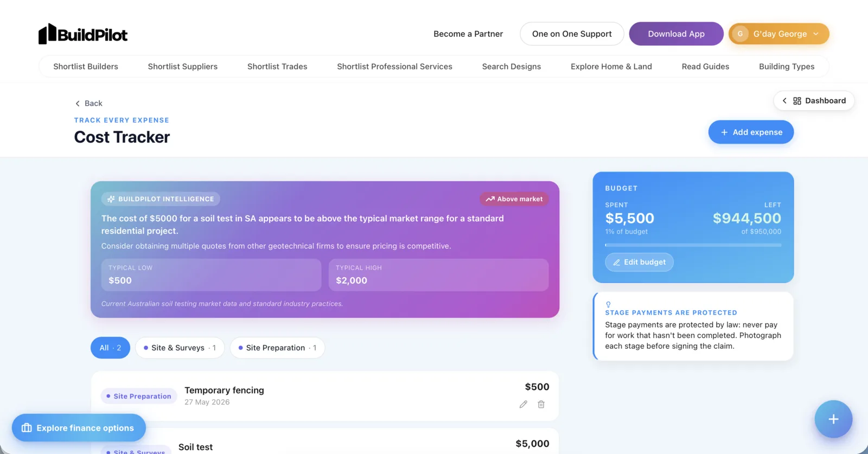The image size is (868, 454).
Task: Click Download App
Action: (676, 34)
